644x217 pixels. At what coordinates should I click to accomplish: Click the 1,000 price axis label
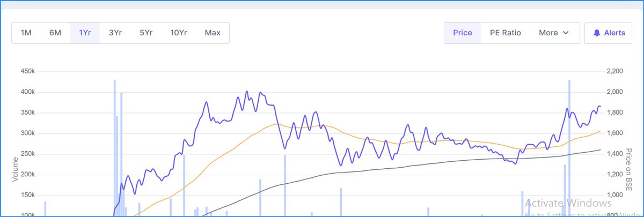[x=614, y=196]
